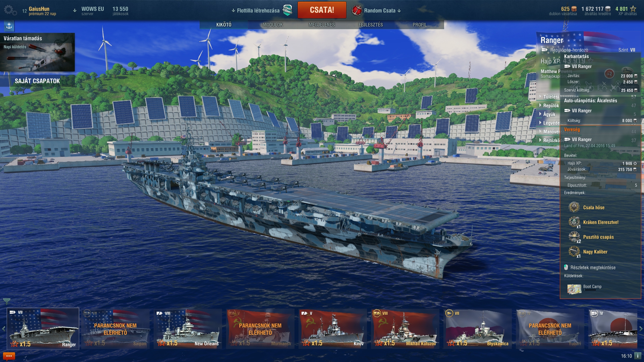
Task: Switch to the FEJLESZTÉS tab
Action: (371, 25)
